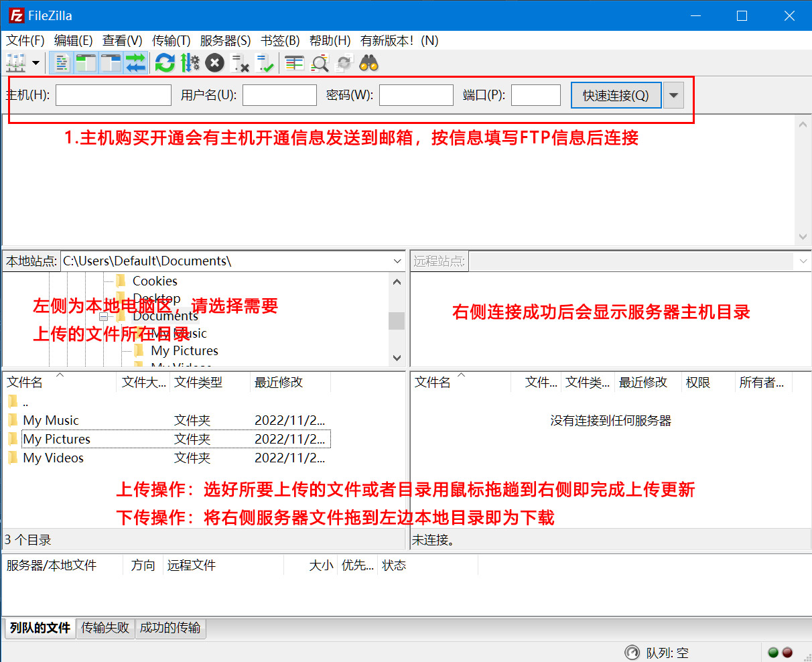Select the parent directory '..' row
The height and width of the screenshot is (662, 812).
(x=167, y=402)
